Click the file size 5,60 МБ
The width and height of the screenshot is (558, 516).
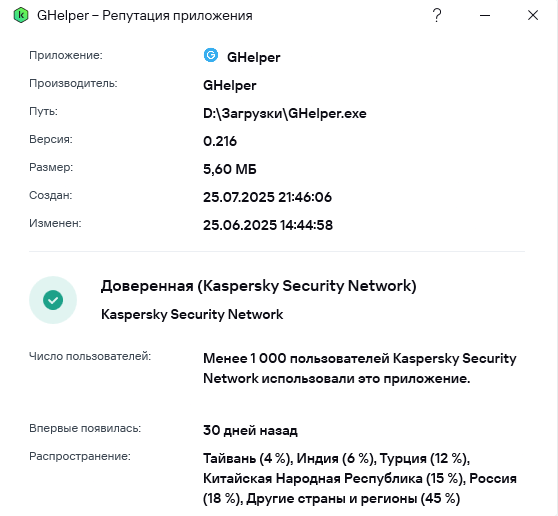coord(230,169)
